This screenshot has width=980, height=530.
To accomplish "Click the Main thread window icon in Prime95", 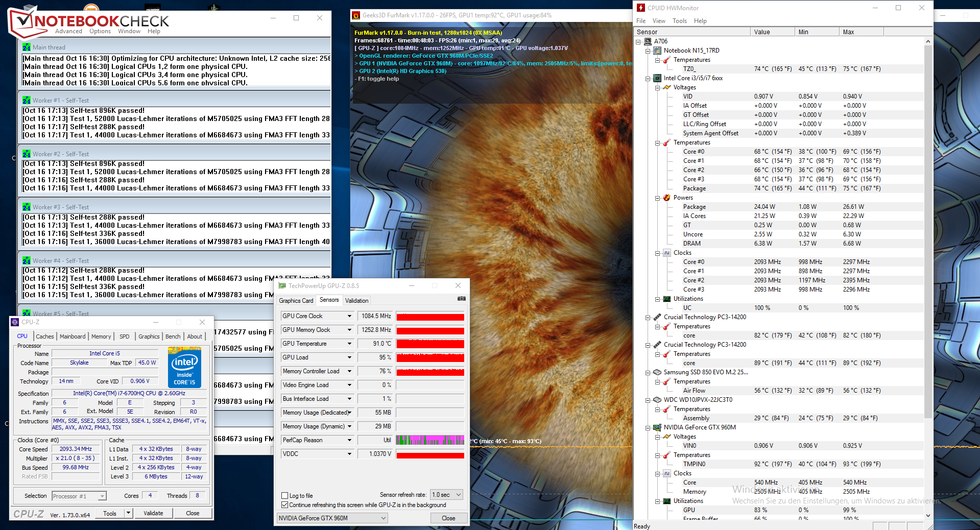I will tap(27, 47).
